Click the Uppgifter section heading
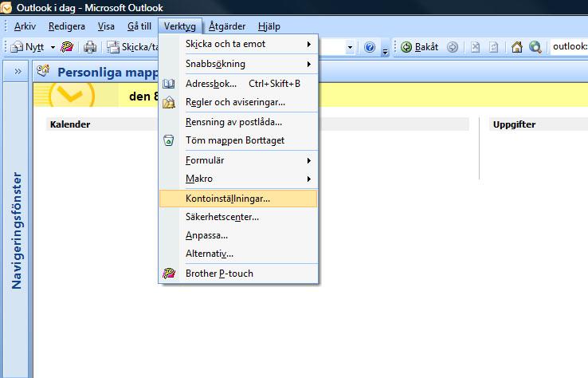 coord(514,124)
